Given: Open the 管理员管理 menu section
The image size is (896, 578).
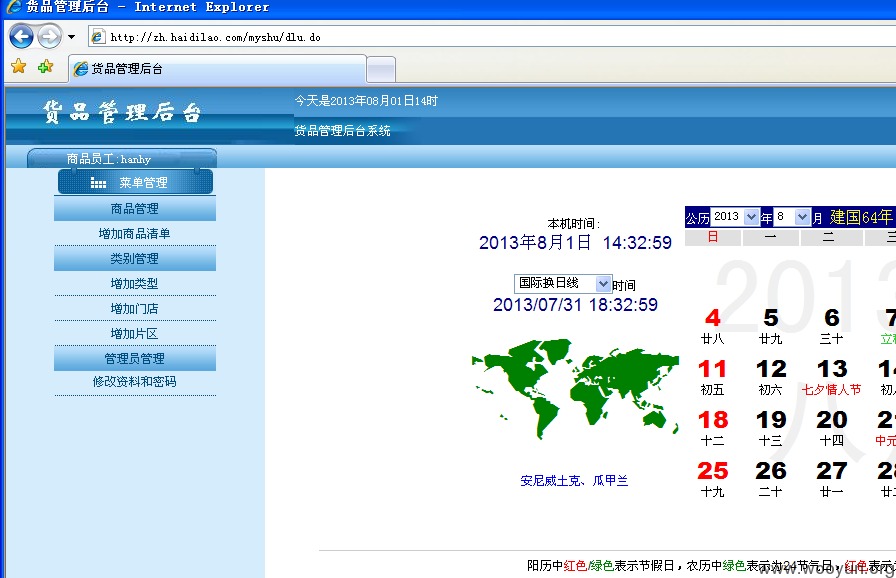Looking at the screenshot, I should tap(135, 359).
